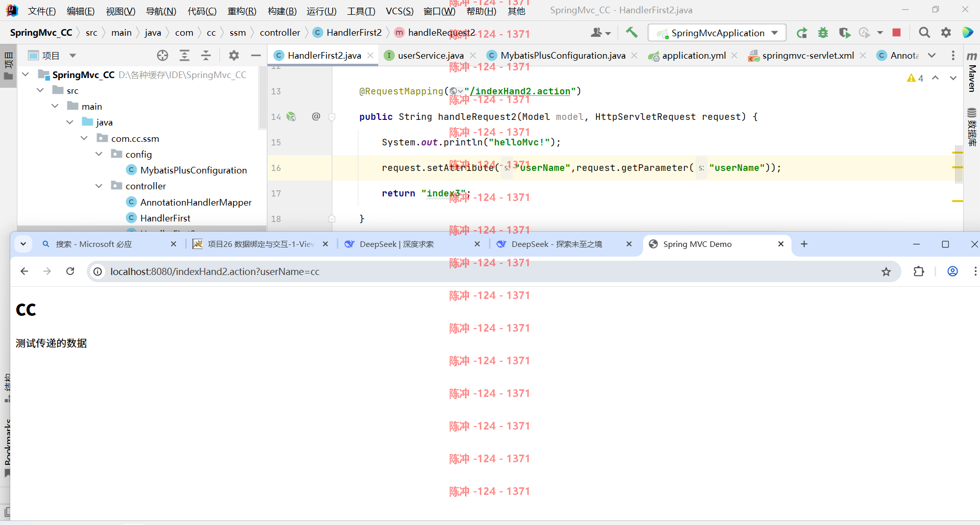Open a new browser tab
This screenshot has height=525, width=980.
[x=804, y=244]
